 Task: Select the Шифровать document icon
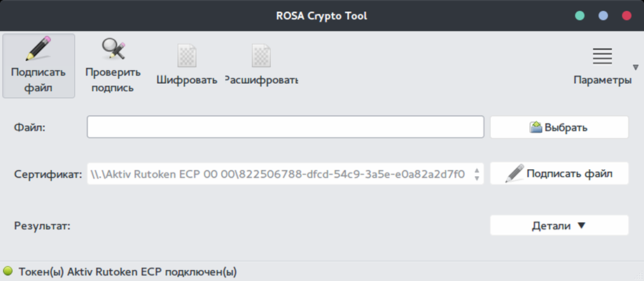coord(187,55)
